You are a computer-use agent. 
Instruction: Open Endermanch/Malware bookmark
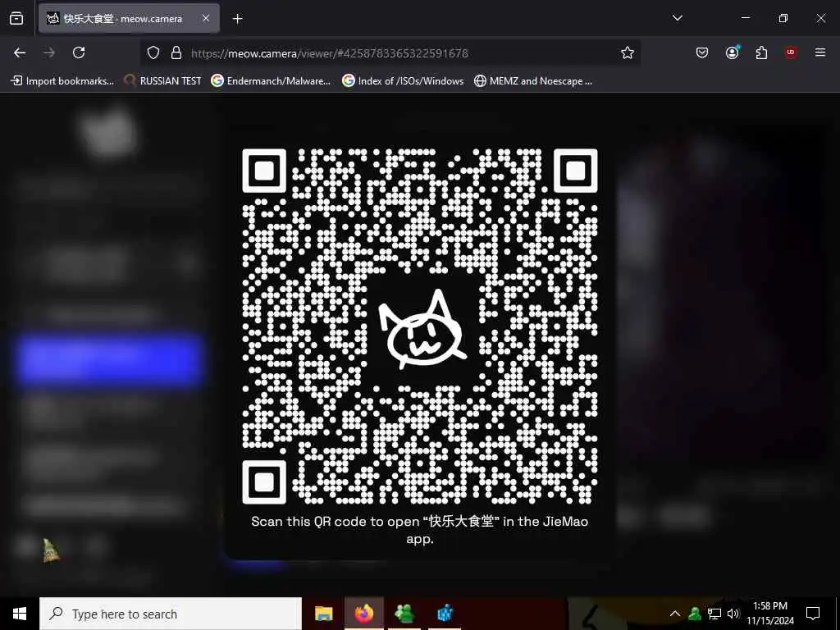[271, 81]
